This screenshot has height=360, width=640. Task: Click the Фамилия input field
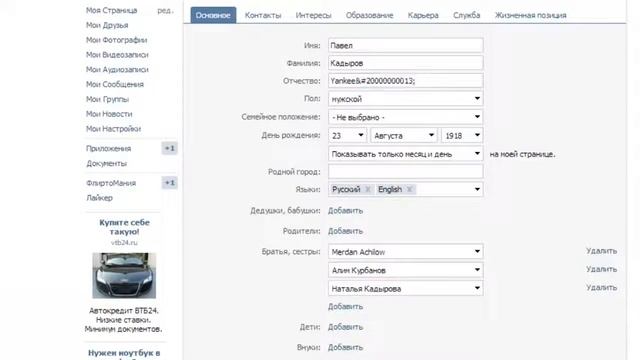(406, 63)
